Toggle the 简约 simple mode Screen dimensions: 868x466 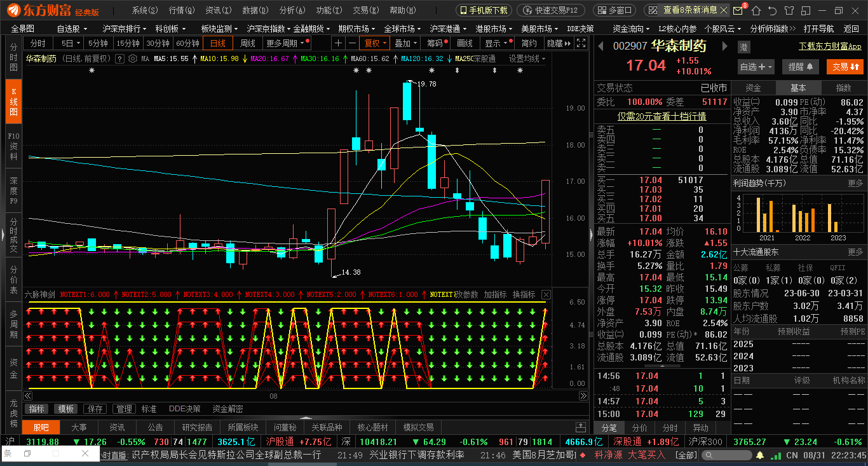click(529, 43)
